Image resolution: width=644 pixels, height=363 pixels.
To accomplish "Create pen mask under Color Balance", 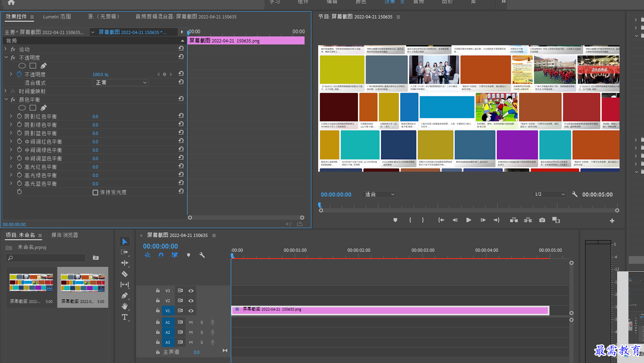I will coord(43,108).
